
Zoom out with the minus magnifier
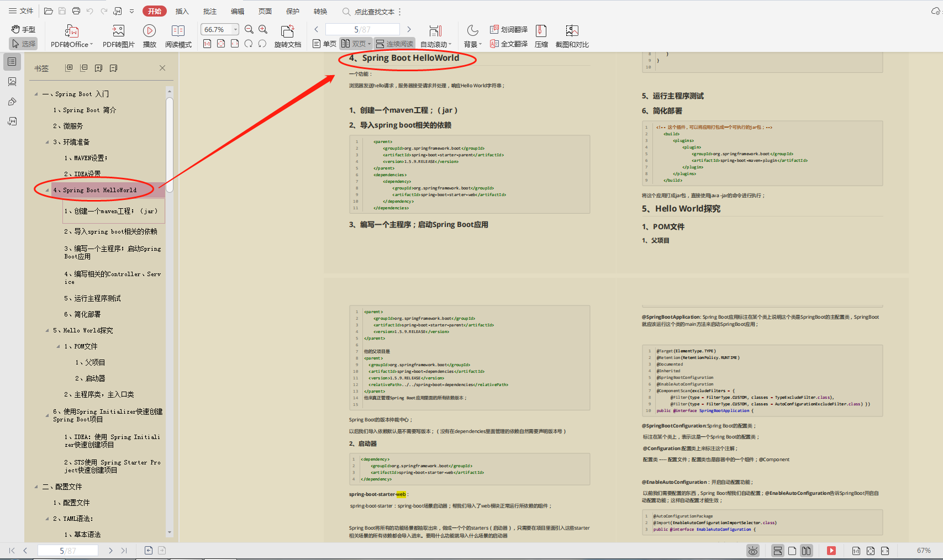click(249, 29)
